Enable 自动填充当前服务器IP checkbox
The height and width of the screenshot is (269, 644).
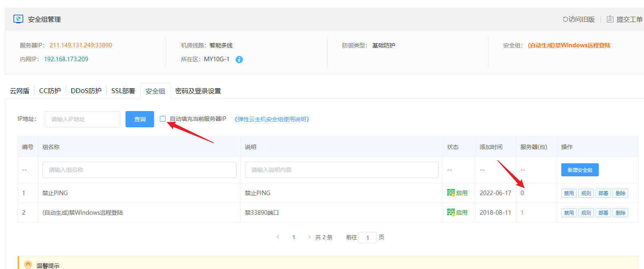[163, 119]
